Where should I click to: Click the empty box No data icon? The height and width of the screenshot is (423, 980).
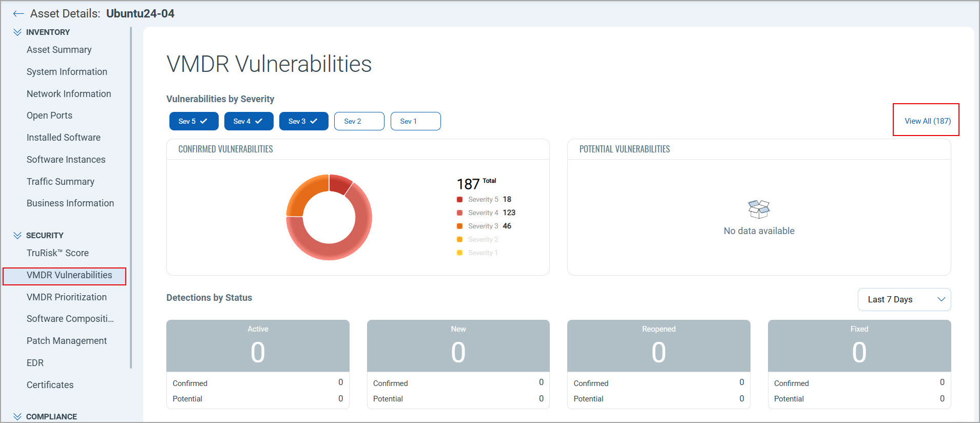759,209
